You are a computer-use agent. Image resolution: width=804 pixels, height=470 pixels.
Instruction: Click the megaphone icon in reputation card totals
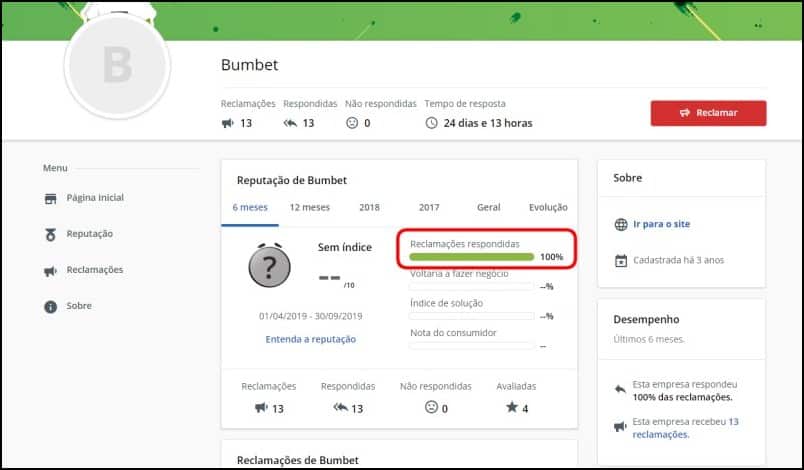click(261, 407)
